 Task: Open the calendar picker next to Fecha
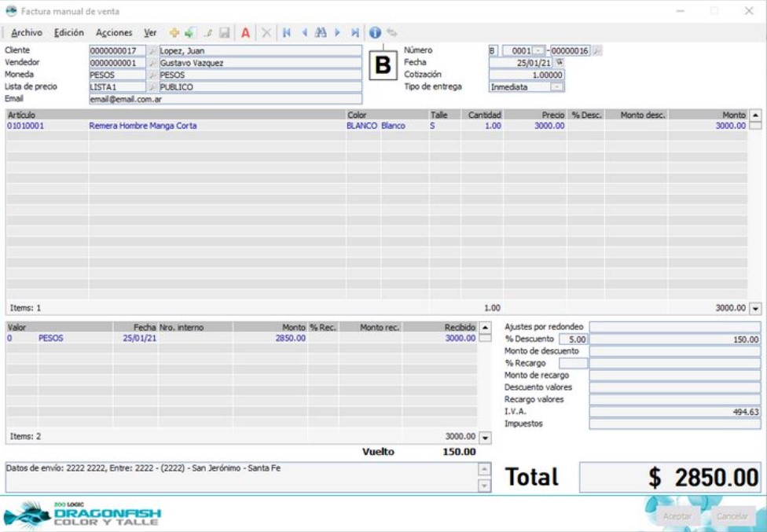[560, 63]
